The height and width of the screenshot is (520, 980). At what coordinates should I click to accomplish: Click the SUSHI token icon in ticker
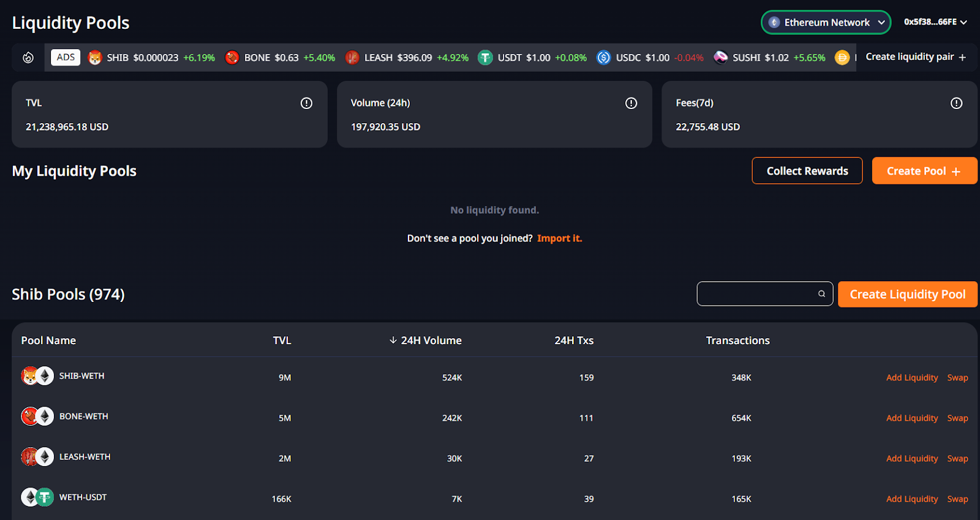[x=721, y=58]
